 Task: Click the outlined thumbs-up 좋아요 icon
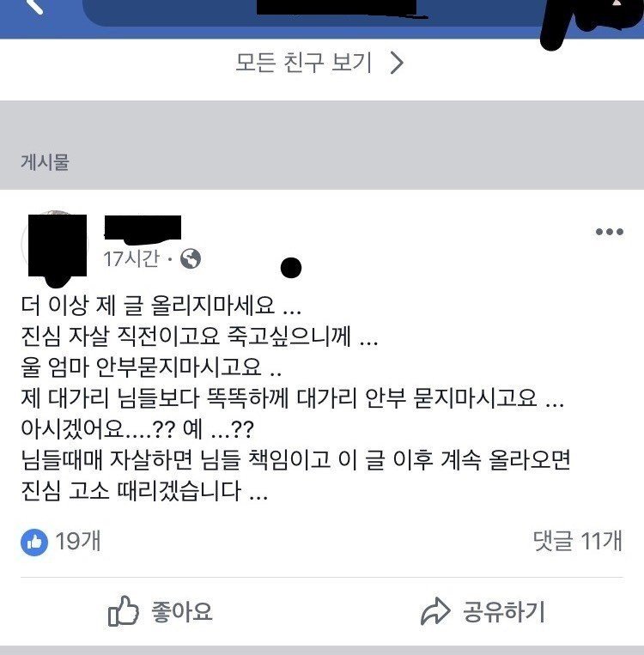click(x=124, y=611)
